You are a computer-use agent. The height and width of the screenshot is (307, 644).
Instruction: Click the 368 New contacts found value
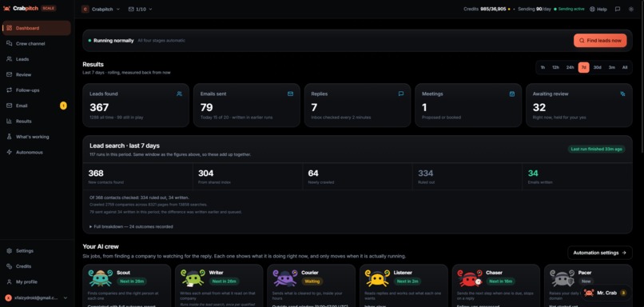(96, 173)
